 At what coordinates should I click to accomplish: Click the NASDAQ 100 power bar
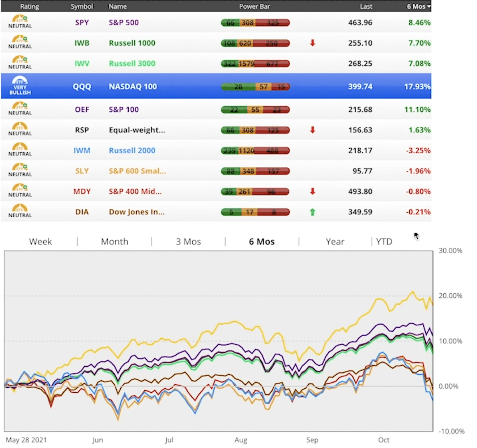click(x=255, y=87)
